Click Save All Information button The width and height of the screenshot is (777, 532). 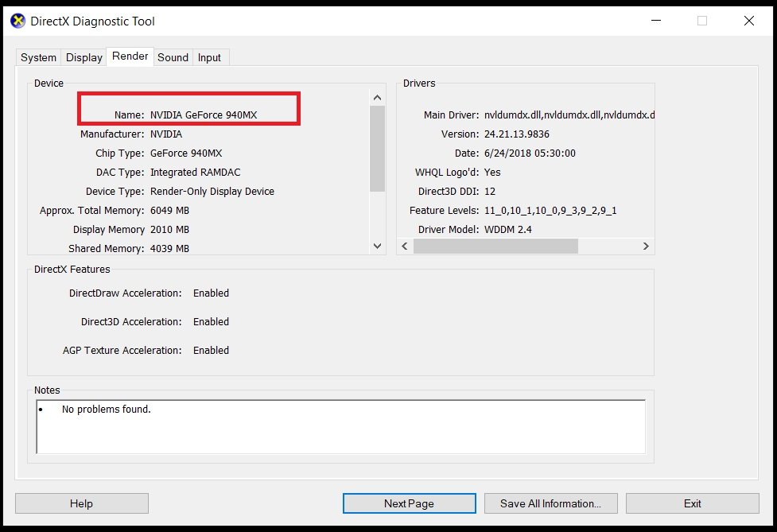(550, 503)
